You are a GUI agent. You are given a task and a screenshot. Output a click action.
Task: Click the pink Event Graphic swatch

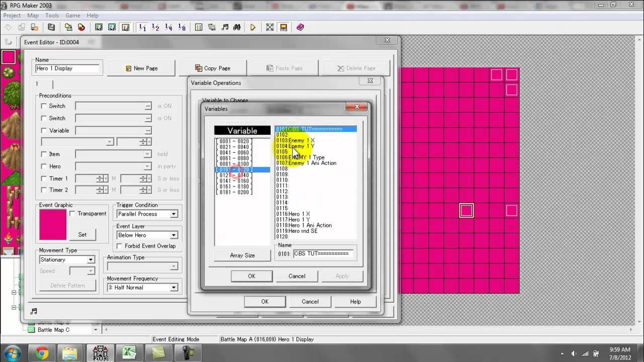[53, 225]
